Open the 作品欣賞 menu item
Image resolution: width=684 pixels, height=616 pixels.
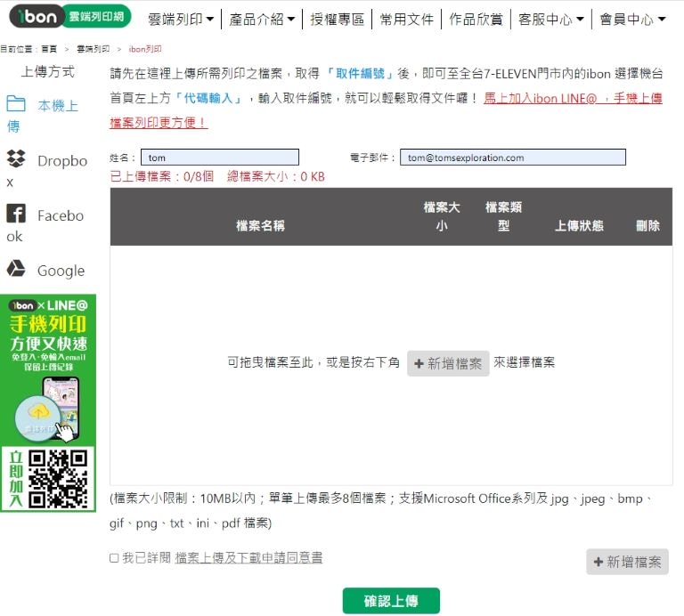[476, 20]
